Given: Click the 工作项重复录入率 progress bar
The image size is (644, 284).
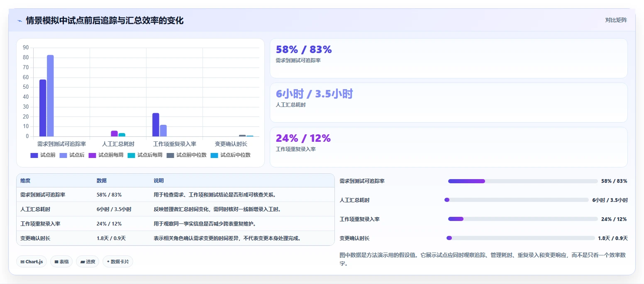Looking at the screenshot, I should point(523,219).
